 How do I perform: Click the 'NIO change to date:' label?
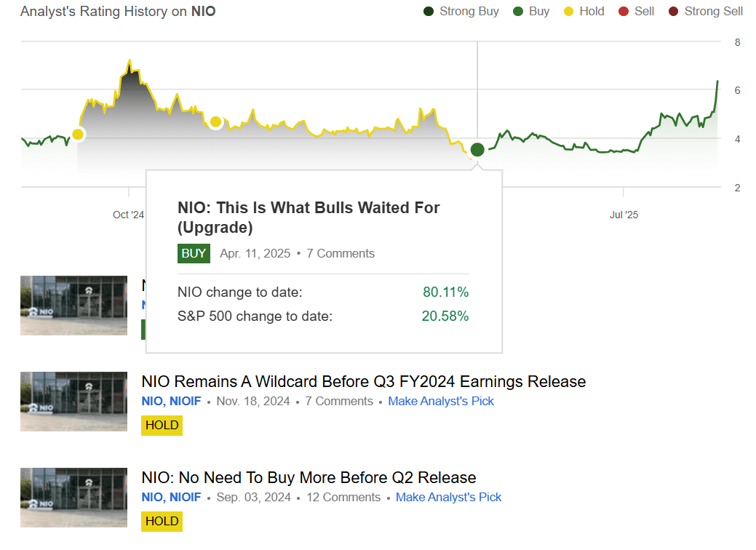pos(239,292)
